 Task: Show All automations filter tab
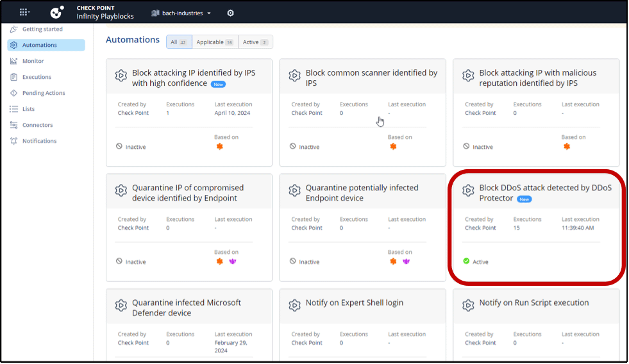click(x=179, y=42)
